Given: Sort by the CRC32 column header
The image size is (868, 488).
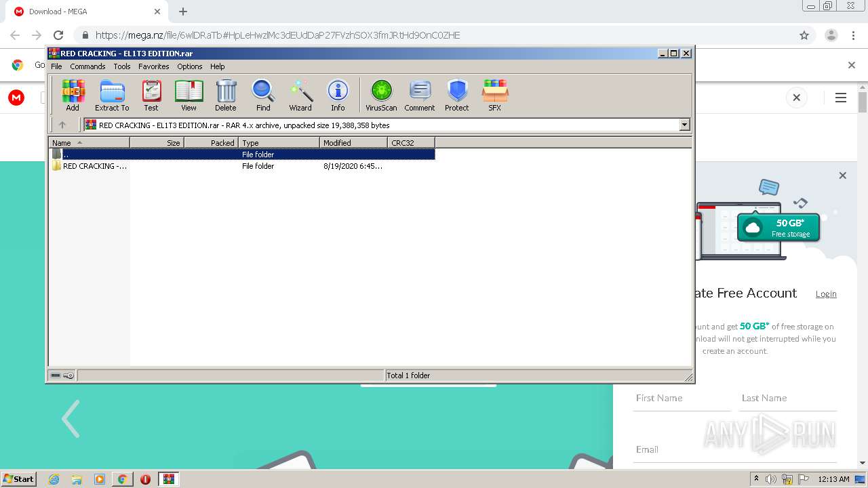Looking at the screenshot, I should 411,142.
